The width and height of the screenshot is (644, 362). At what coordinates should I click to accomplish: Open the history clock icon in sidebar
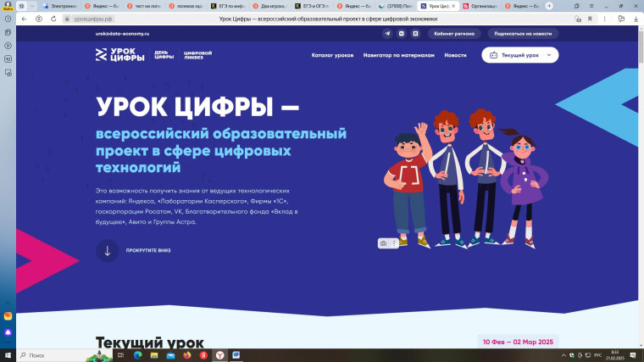8,19
